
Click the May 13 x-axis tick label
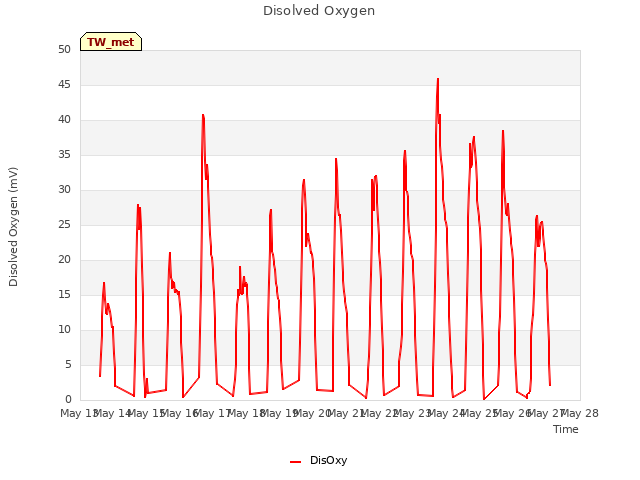coord(79,413)
